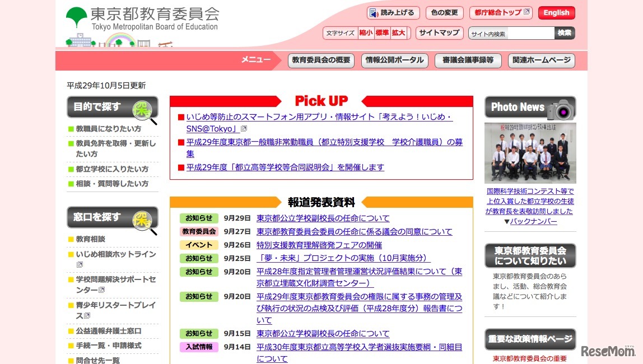Open 審議会議事録等 menu item

(468, 60)
